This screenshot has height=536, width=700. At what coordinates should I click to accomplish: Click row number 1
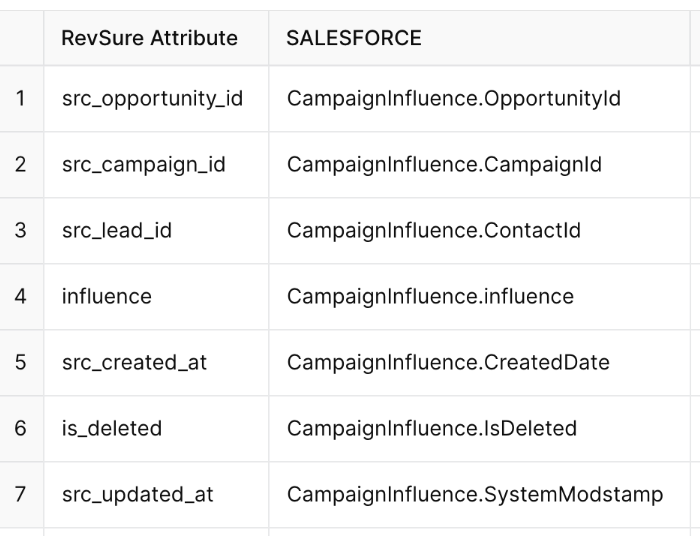[21, 99]
